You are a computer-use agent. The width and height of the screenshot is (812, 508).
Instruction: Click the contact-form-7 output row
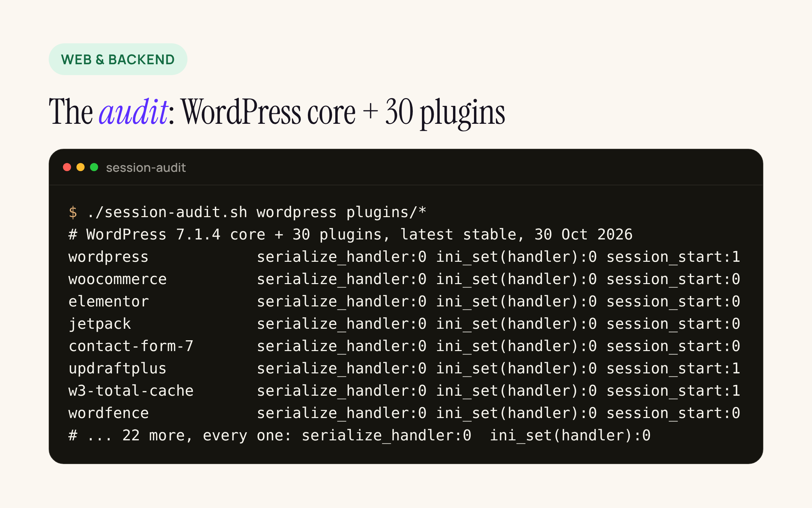pos(404,346)
